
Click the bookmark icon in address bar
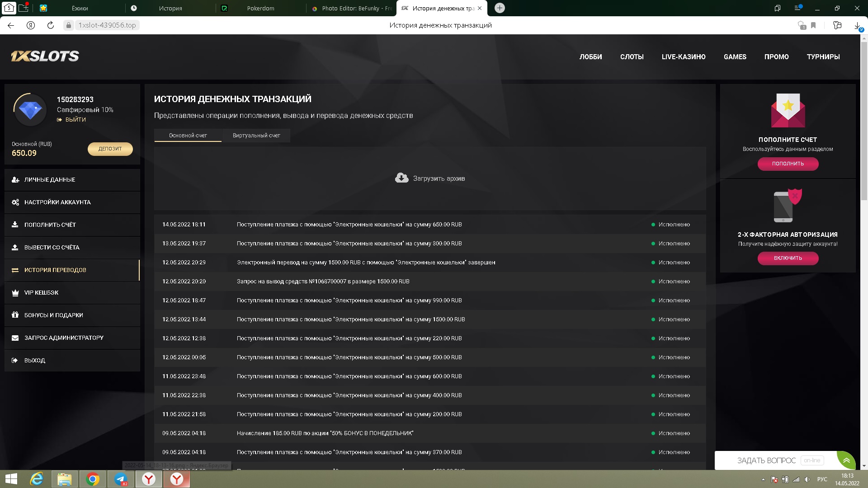813,25
